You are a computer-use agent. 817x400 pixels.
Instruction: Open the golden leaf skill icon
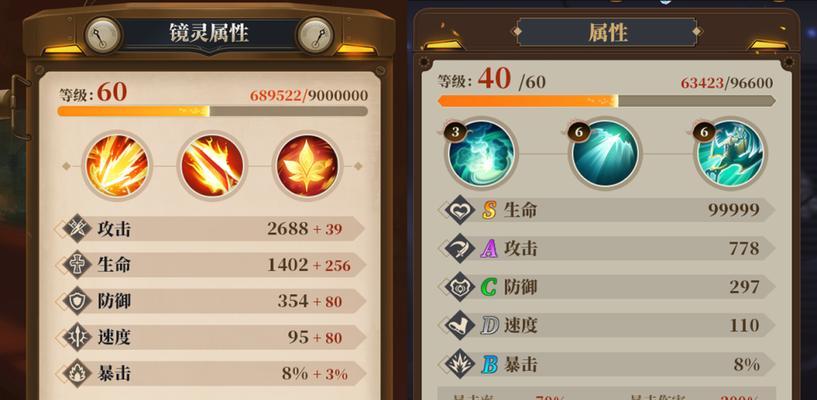click(x=307, y=165)
